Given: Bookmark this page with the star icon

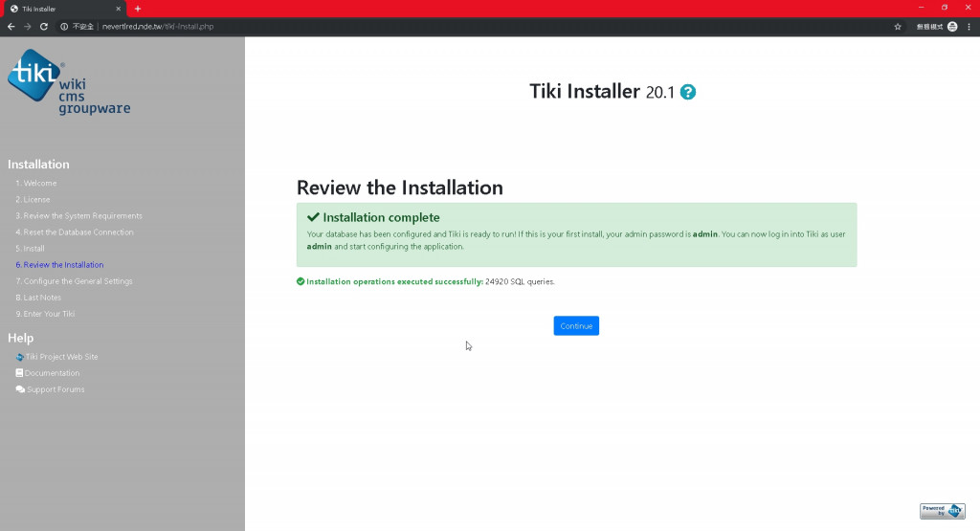Looking at the screenshot, I should [898, 26].
